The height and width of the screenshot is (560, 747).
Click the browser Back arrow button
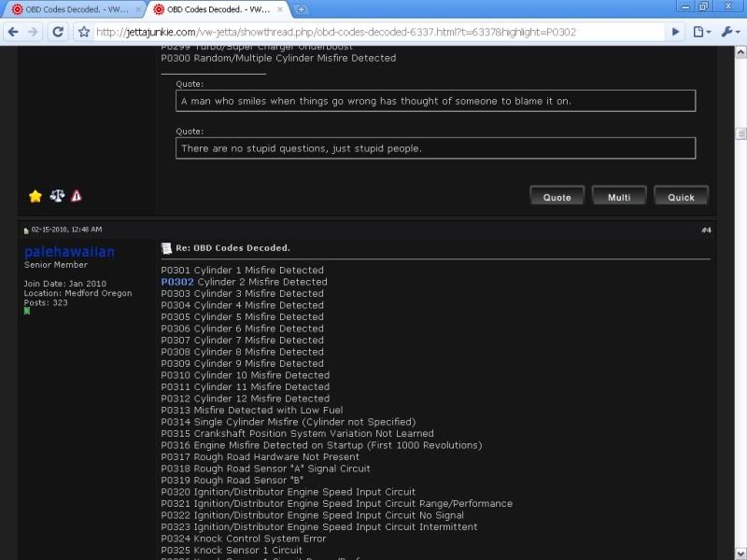[x=13, y=32]
